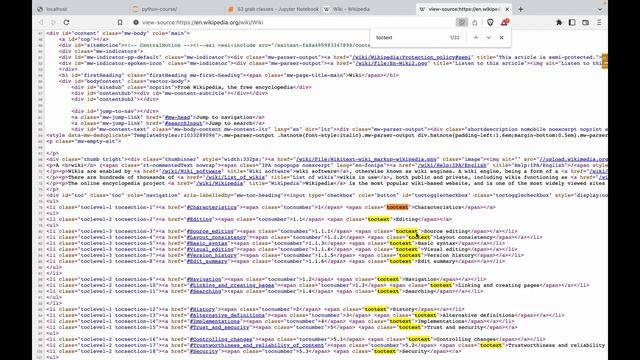Viewport: 640px width, 360px height.
Task: Open the browser main menu hamburger icon
Action: tap(599, 22)
